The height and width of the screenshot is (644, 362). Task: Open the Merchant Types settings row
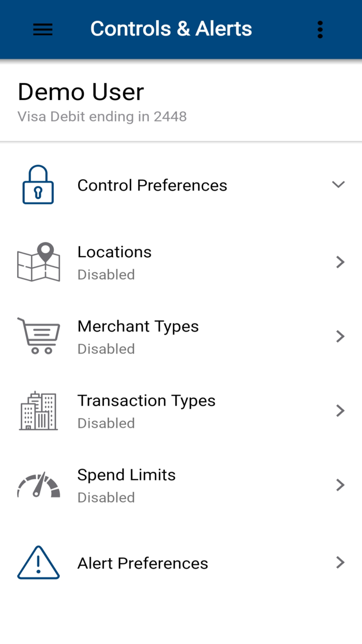(181, 336)
